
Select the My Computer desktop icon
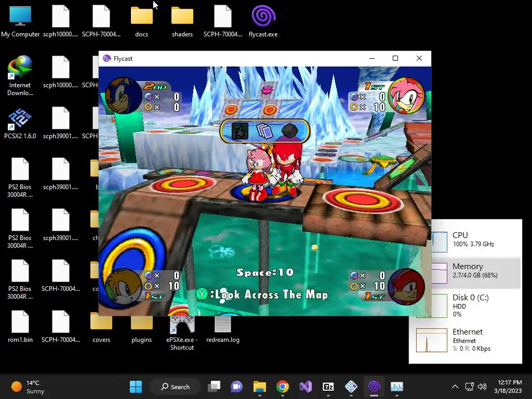point(20,22)
